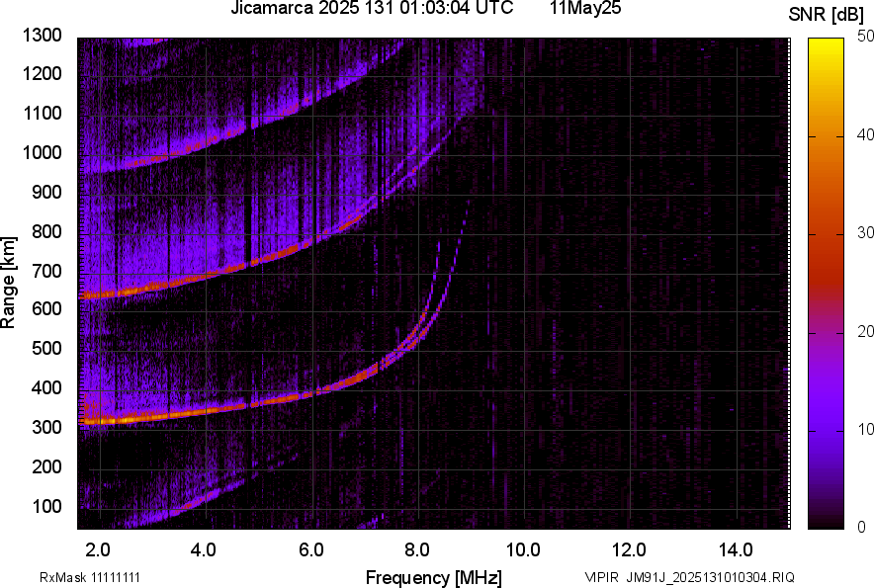
Task: Click range tick label 500
Action: coord(46,348)
